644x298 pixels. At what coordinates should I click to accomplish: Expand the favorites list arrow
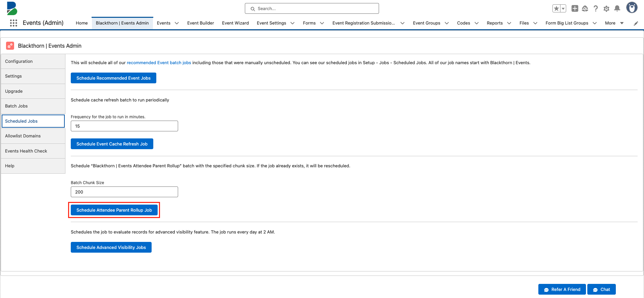point(563,8)
